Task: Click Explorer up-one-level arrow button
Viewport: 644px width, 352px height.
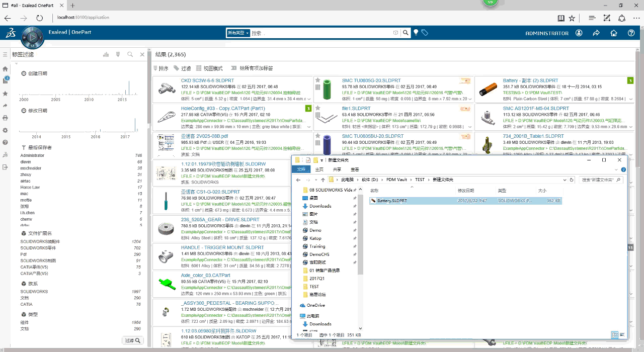Action: [323, 180]
